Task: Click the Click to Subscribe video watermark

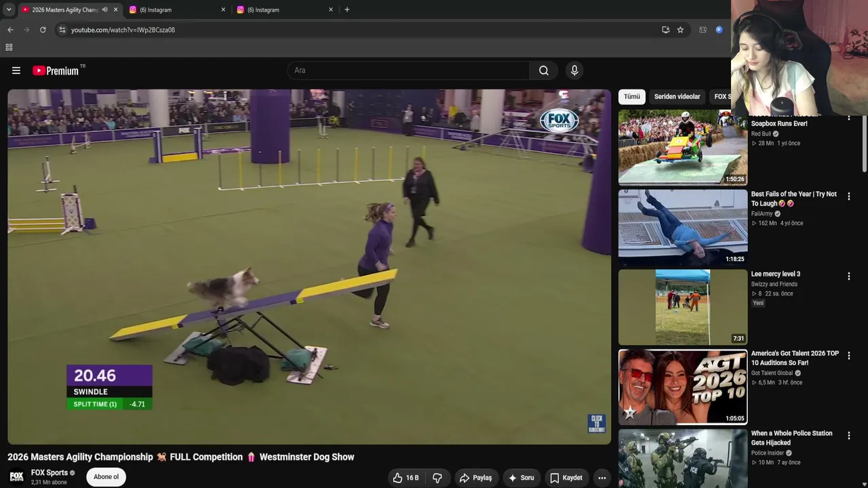Action: pyautogui.click(x=597, y=424)
